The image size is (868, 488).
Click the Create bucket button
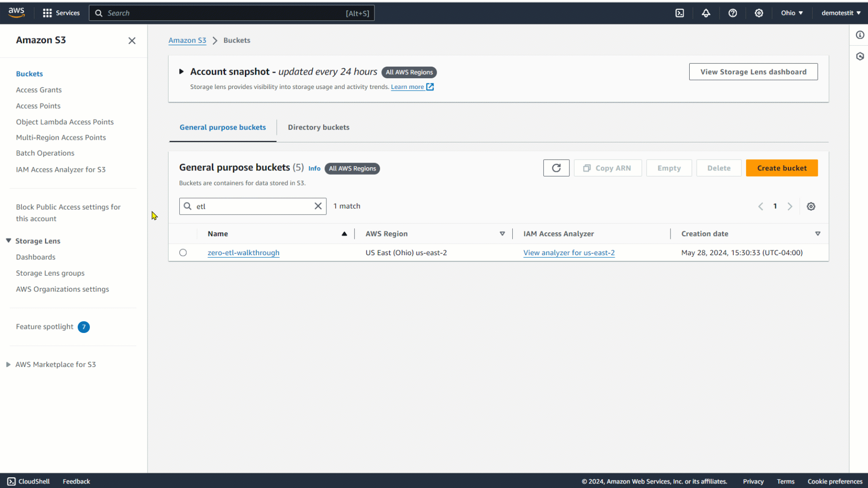pos(782,168)
